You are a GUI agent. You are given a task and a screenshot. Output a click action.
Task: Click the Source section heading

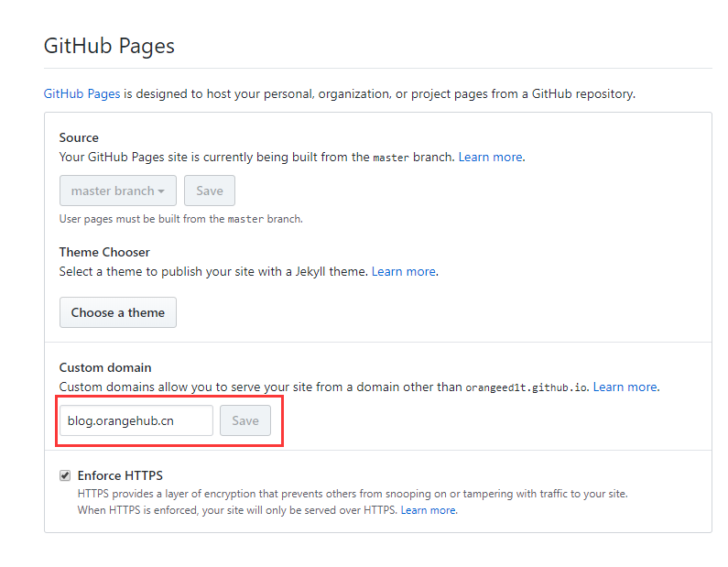click(79, 137)
